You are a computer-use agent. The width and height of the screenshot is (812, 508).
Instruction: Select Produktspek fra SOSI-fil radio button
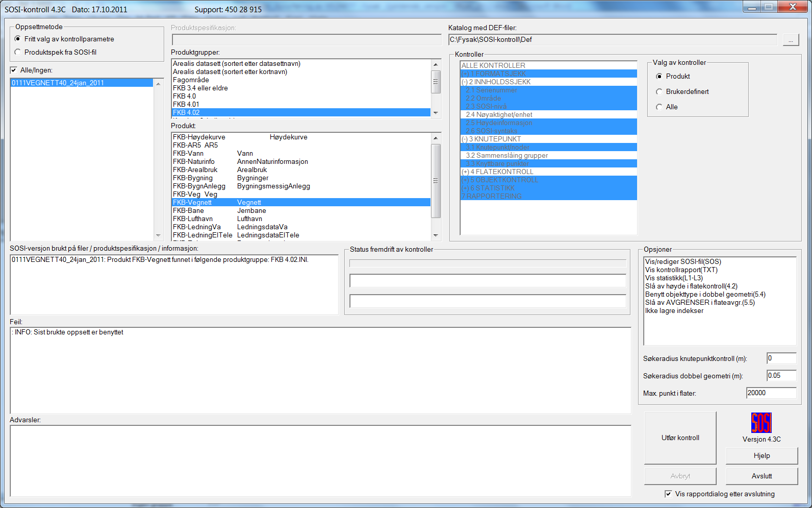pyautogui.click(x=18, y=52)
